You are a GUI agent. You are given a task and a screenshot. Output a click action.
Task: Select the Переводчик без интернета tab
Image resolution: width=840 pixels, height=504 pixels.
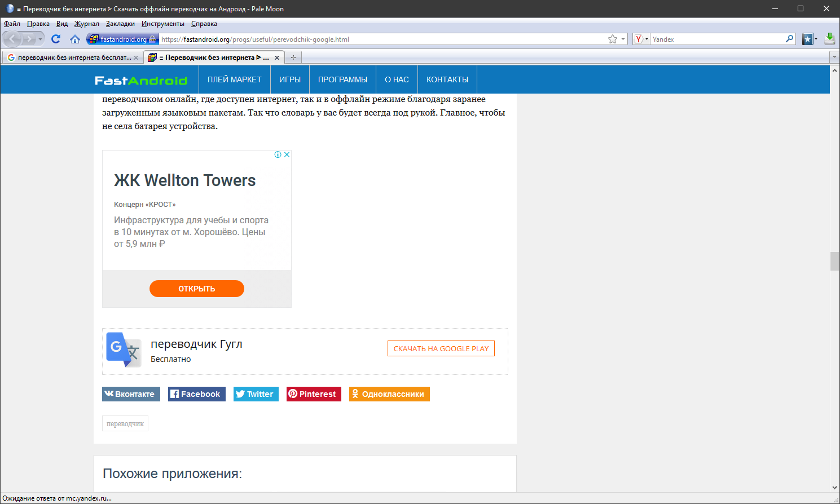tap(214, 58)
